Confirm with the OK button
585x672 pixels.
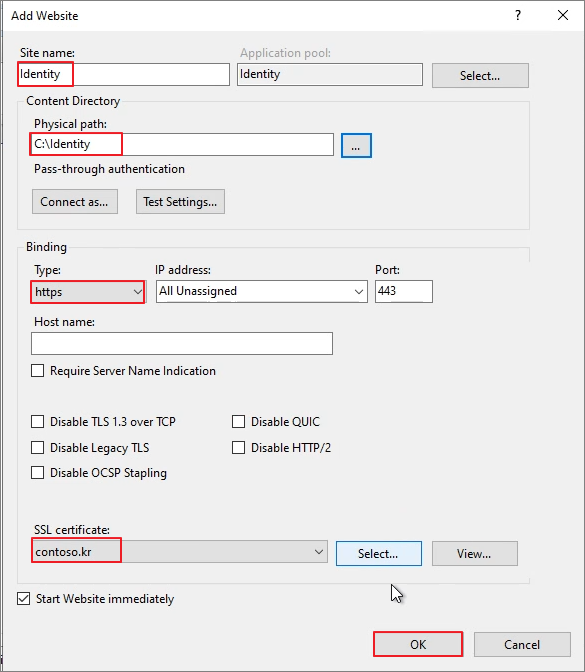point(418,645)
